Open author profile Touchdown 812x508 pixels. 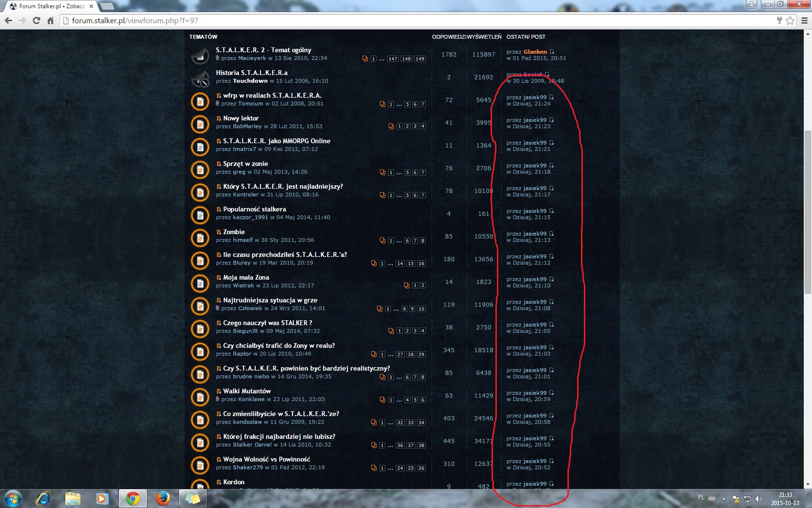point(250,81)
